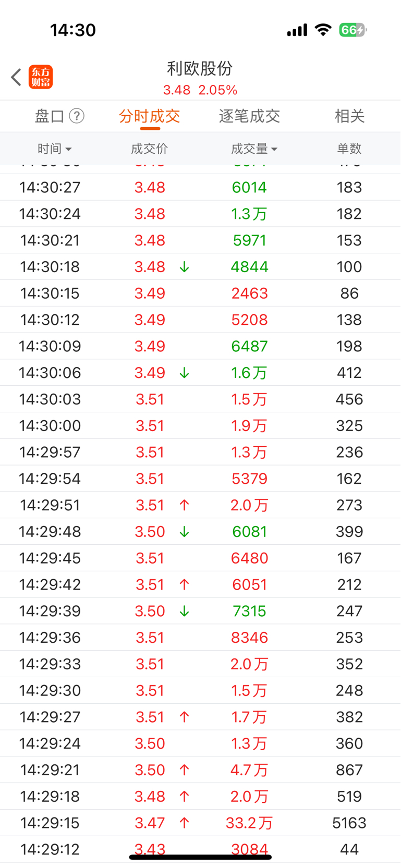Select the 14:29:15 row showing 33.2万 volume
This screenshot has width=401, height=868.
[x=200, y=823]
